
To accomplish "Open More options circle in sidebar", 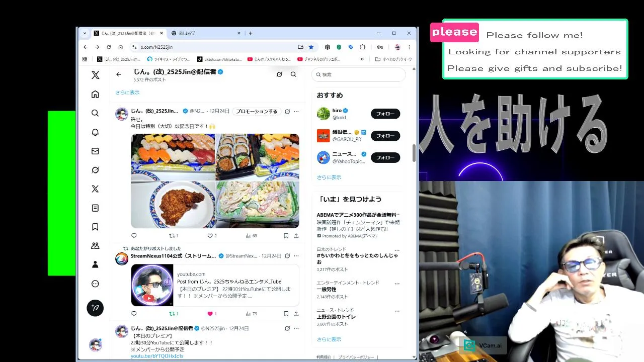I will point(95,284).
